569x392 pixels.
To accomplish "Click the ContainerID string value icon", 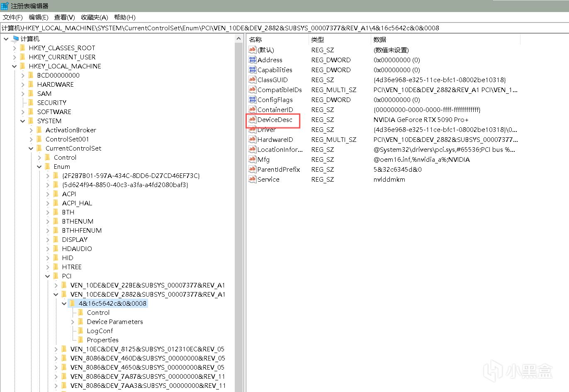I will point(252,110).
